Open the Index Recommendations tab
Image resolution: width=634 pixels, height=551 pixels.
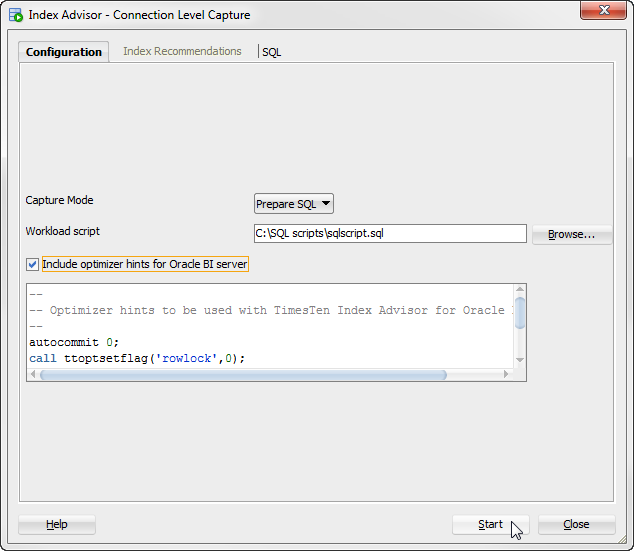coord(182,51)
